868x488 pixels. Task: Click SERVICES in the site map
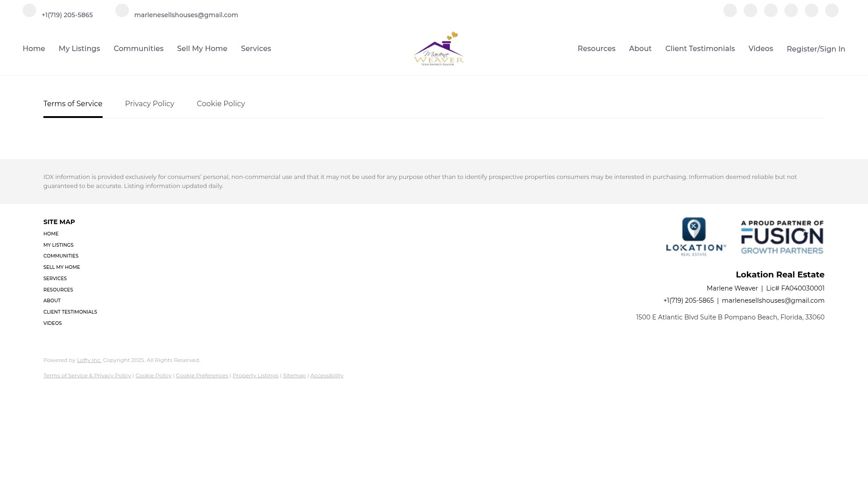click(x=55, y=279)
